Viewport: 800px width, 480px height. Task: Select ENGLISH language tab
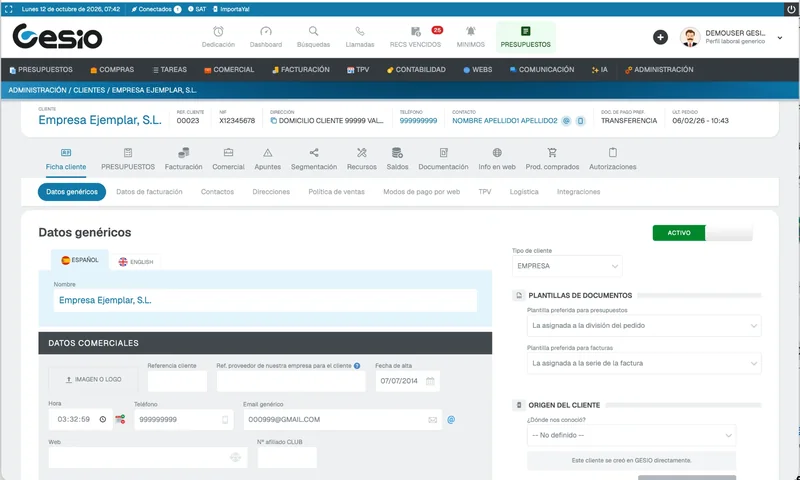click(136, 262)
